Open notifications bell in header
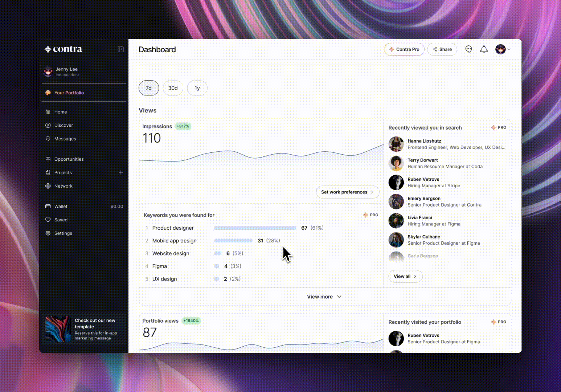 tap(484, 49)
